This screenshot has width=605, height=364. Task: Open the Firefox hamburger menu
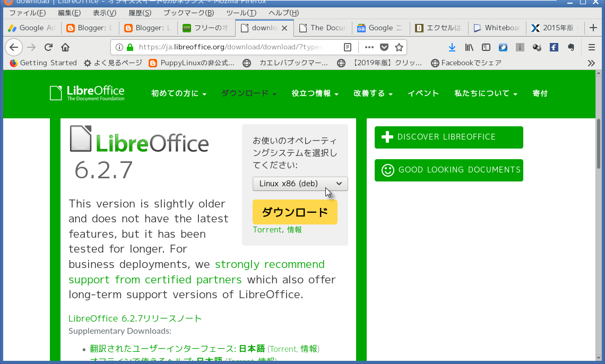click(592, 47)
